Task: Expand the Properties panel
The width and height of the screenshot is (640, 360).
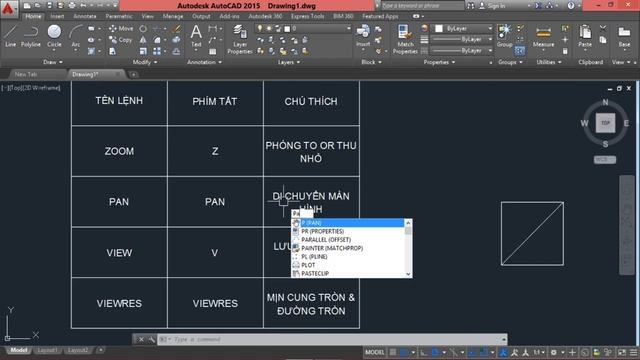Action: 439,62
